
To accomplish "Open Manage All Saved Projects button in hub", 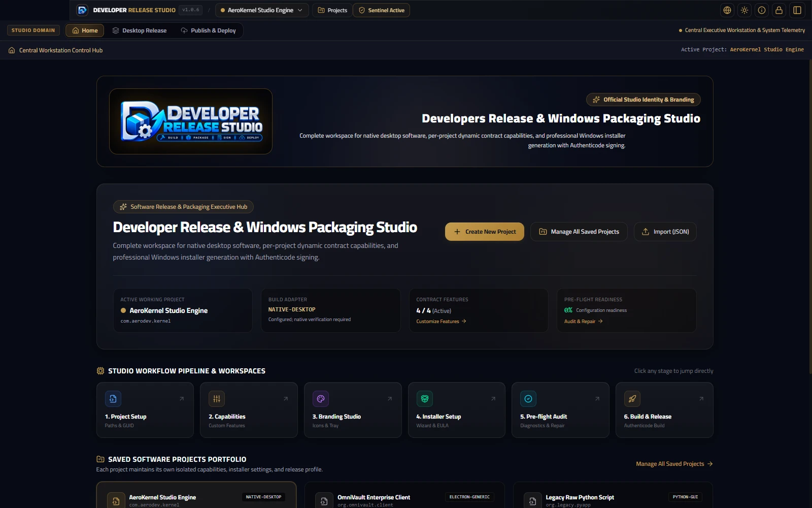I will pos(579,232).
